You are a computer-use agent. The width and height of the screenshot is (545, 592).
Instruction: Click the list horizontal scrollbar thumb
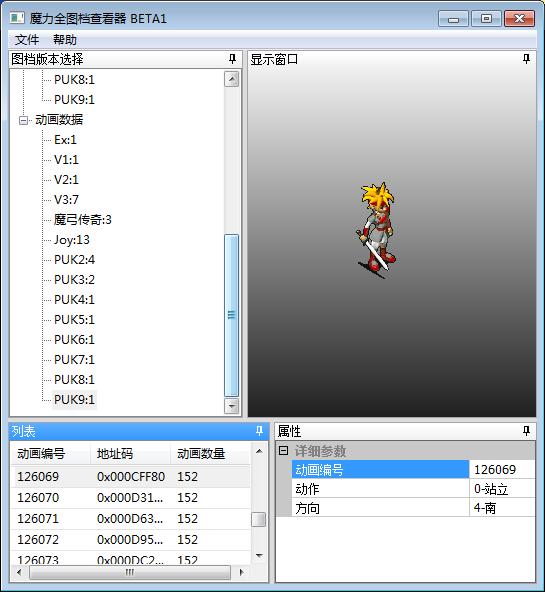click(x=130, y=572)
